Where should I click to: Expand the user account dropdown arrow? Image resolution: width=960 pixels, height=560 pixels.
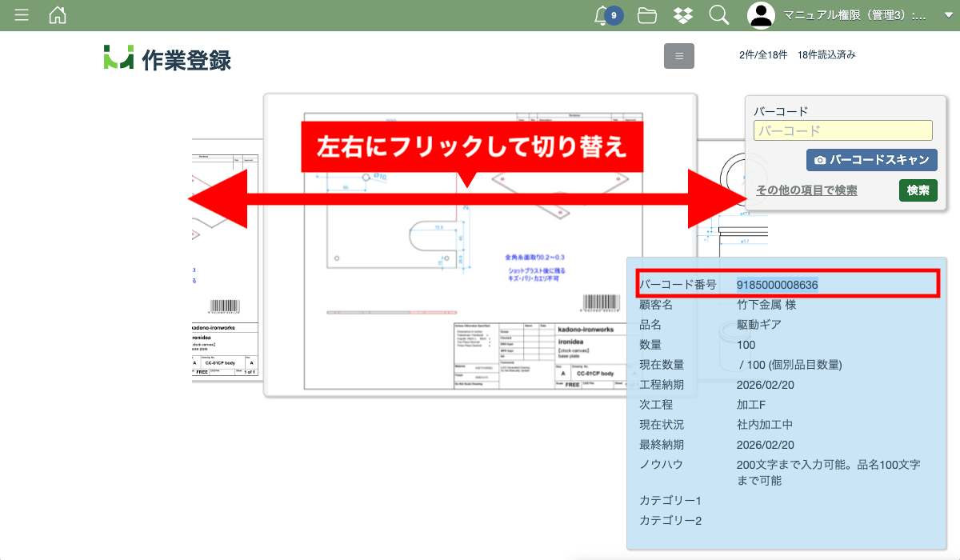[949, 15]
